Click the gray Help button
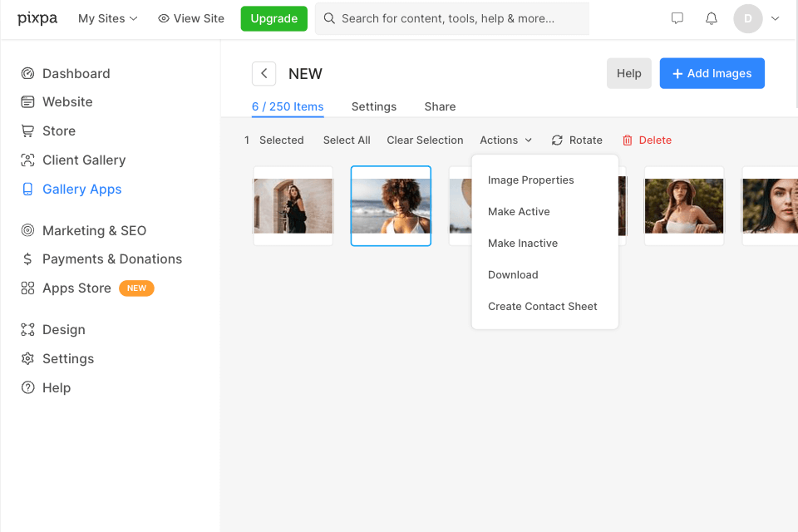 628,73
